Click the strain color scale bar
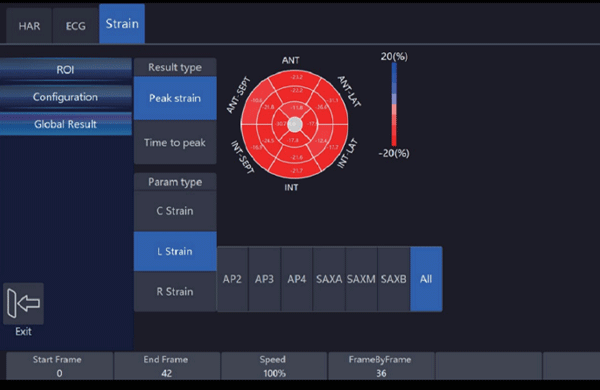 click(394, 104)
